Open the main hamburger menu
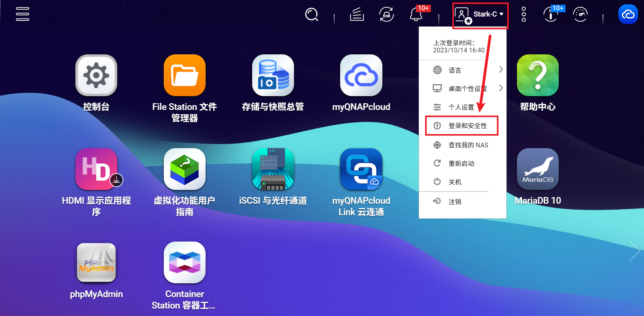The image size is (644, 316). pyautogui.click(x=22, y=14)
